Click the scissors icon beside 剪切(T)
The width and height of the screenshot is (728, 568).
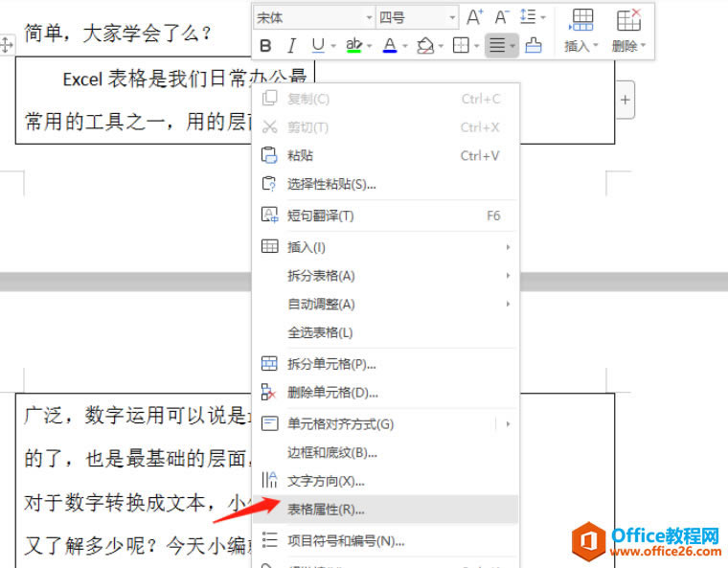tap(269, 126)
